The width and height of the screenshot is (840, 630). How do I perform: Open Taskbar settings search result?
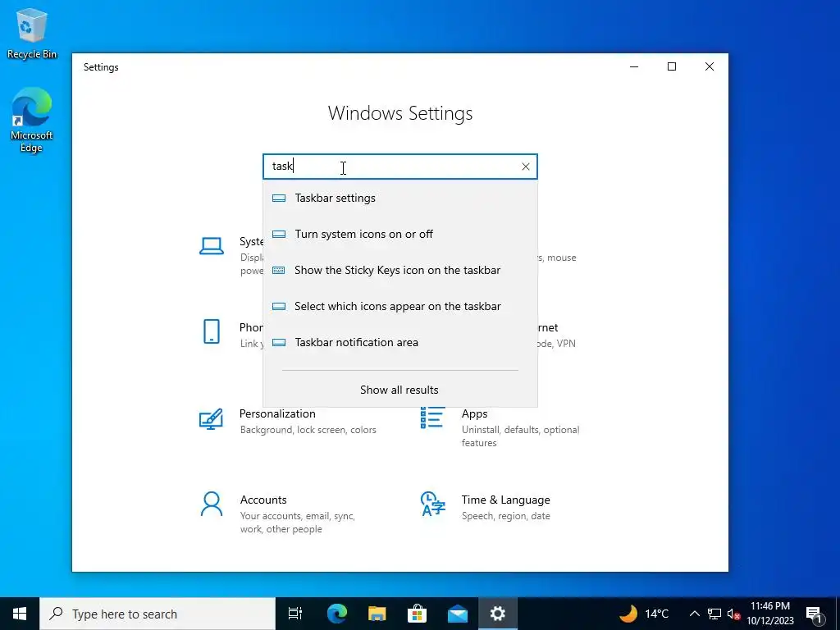click(x=399, y=198)
